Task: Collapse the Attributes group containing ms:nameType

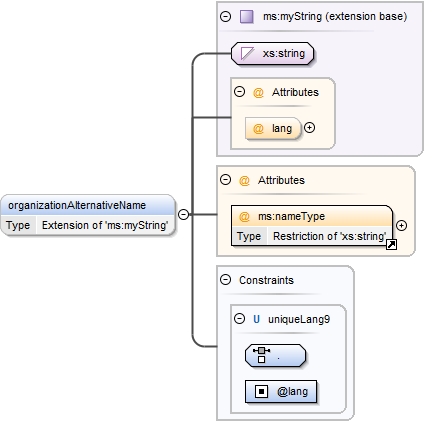Action: click(x=226, y=180)
